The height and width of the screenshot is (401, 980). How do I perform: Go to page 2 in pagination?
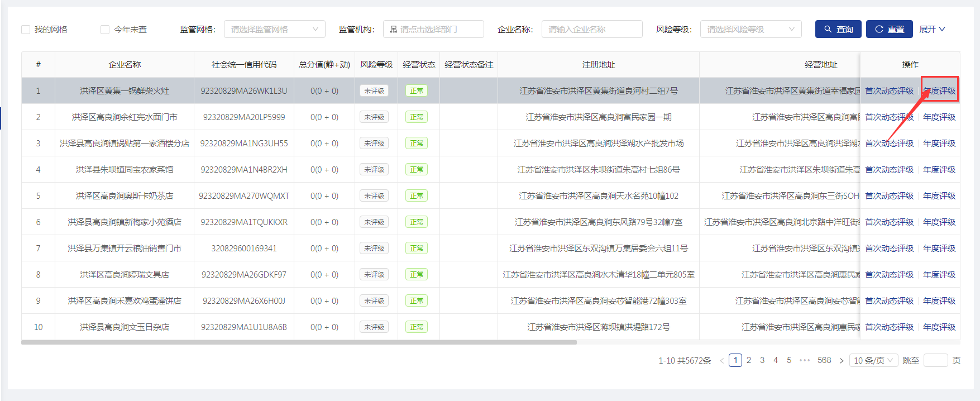tap(749, 360)
